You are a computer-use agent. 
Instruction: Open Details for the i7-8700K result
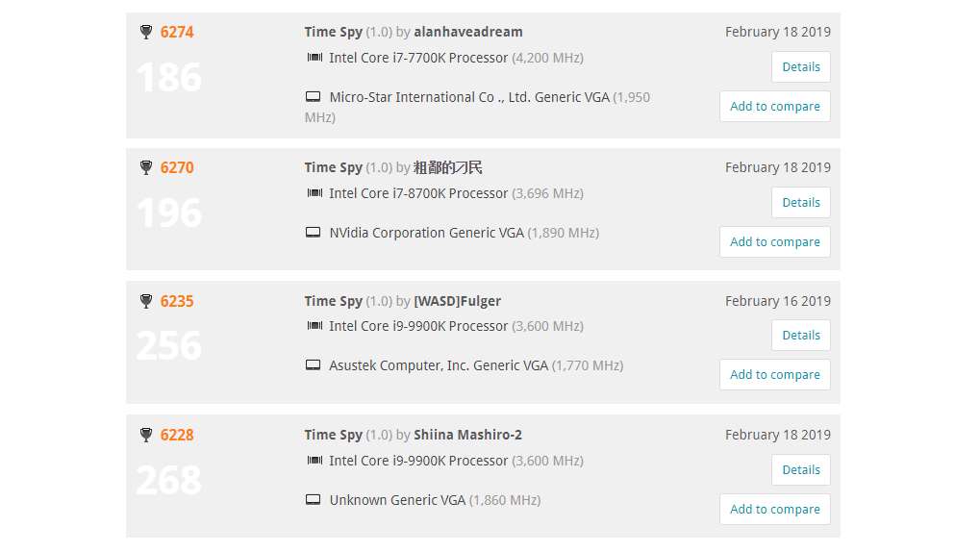(800, 203)
